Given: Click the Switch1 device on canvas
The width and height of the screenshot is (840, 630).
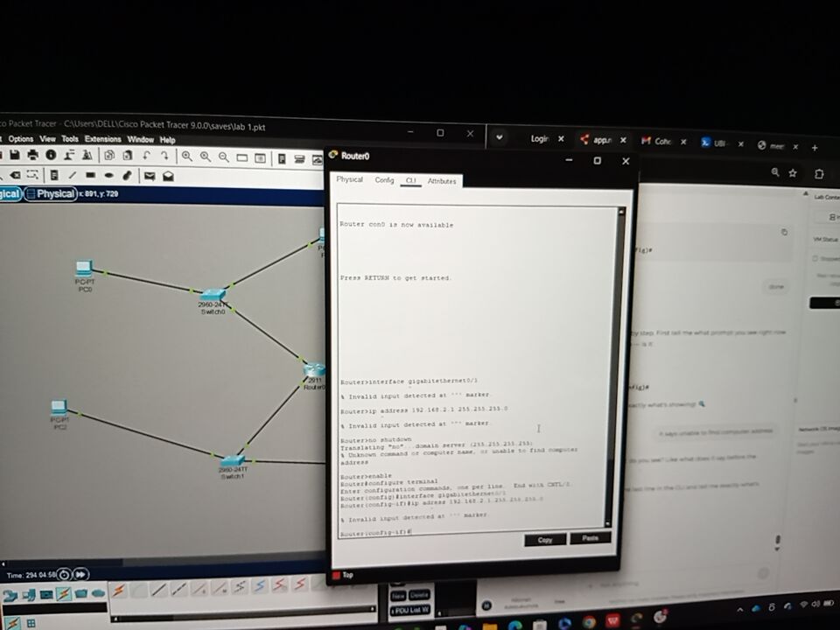Looking at the screenshot, I should tap(233, 461).
